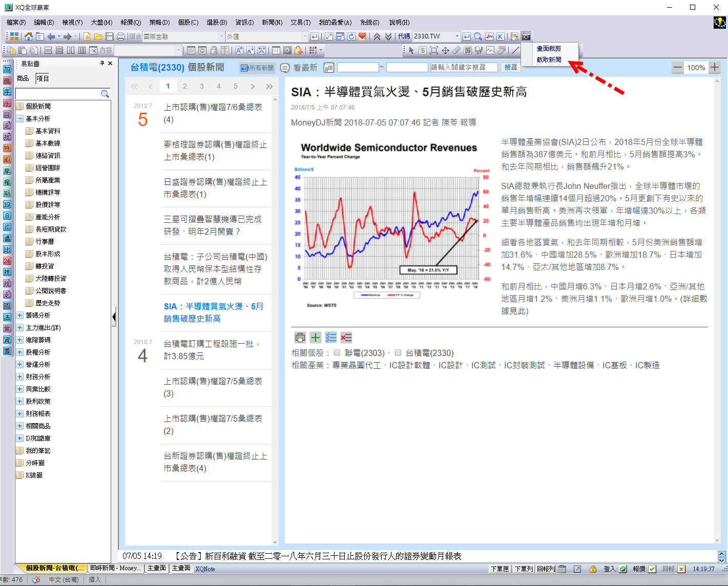
Task: Click the green plus icon below article
Action: click(316, 338)
